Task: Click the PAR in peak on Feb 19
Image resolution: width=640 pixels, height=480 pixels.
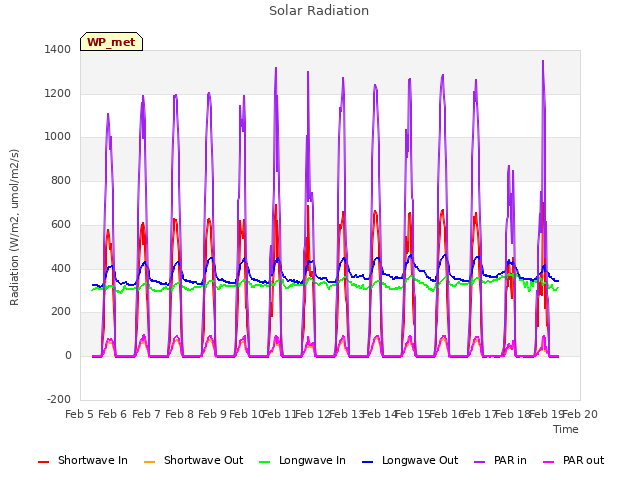Action: [543, 61]
